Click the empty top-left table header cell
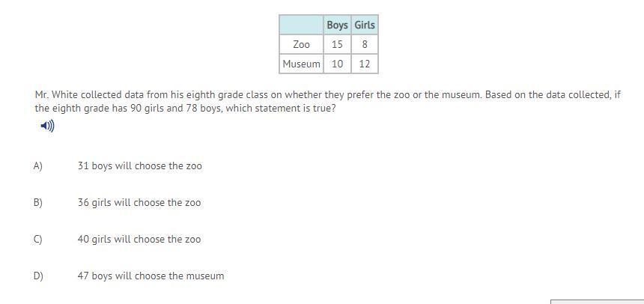The height and width of the screenshot is (304, 644). tap(302, 25)
